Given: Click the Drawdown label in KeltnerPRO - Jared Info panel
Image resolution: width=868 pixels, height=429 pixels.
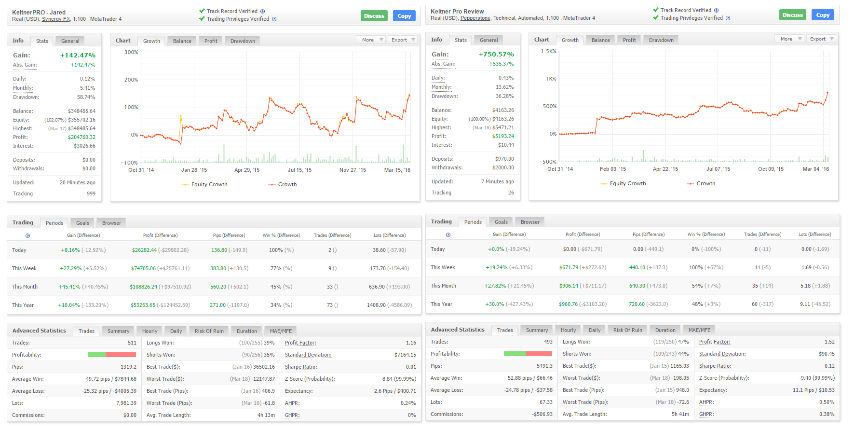Looking at the screenshot, I should [26, 97].
